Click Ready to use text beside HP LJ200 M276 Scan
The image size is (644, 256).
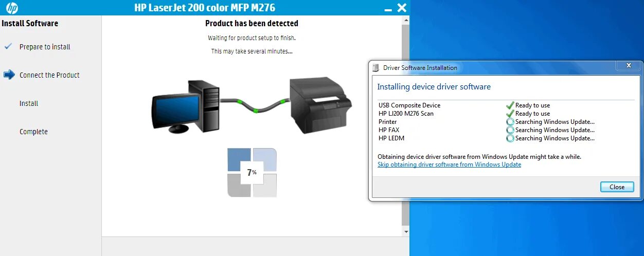tap(532, 114)
